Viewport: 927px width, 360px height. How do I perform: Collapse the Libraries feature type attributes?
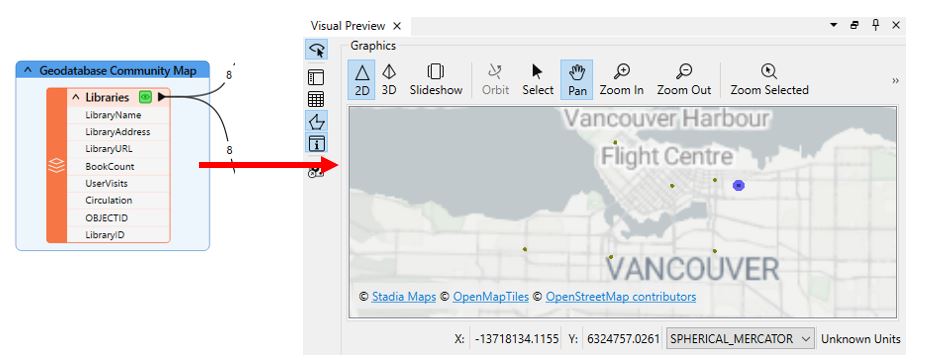click(x=76, y=97)
